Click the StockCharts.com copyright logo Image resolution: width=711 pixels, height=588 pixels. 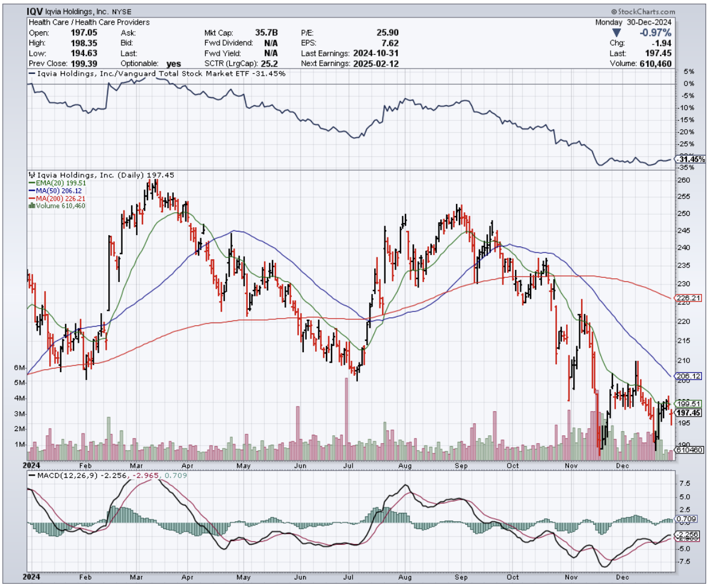(642, 11)
